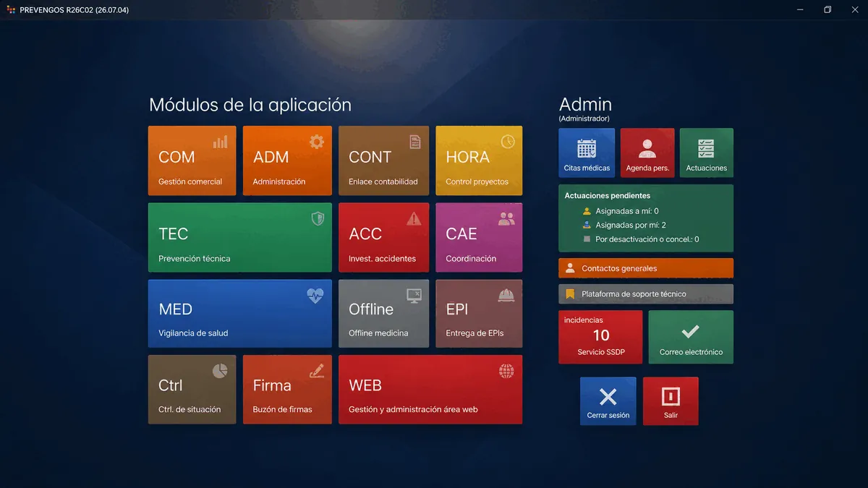Open Contactos generales

pyautogui.click(x=646, y=268)
